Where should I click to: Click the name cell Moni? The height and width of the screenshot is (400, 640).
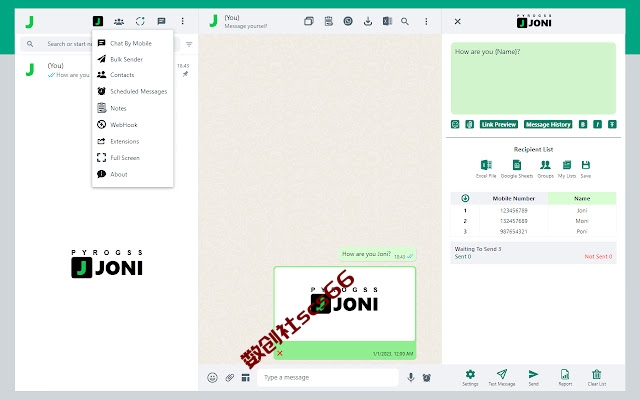[582, 221]
